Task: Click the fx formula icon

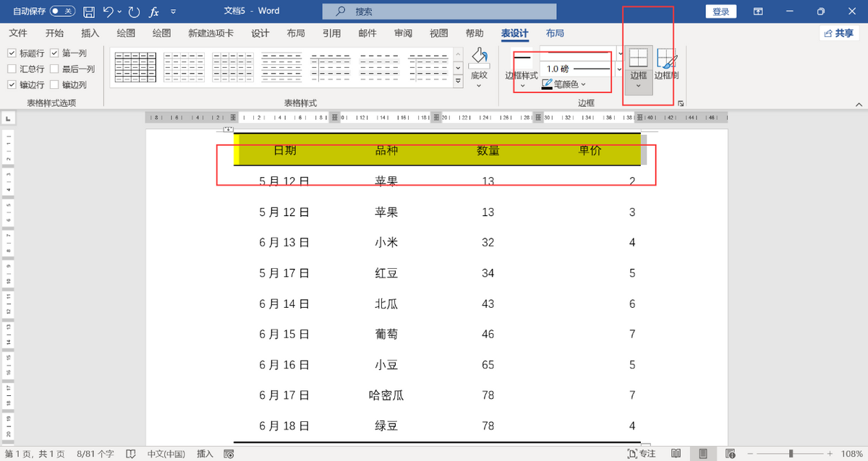Action: (x=154, y=12)
